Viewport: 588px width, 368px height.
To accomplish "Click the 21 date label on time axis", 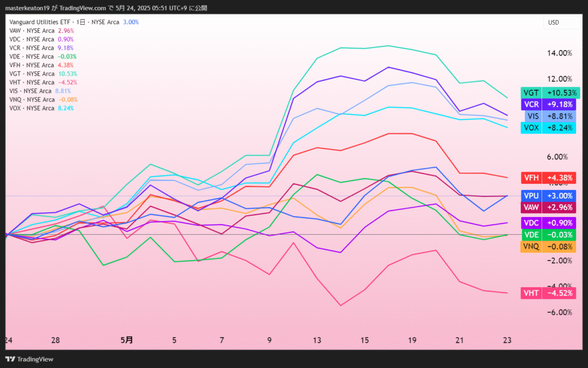I will [459, 340].
